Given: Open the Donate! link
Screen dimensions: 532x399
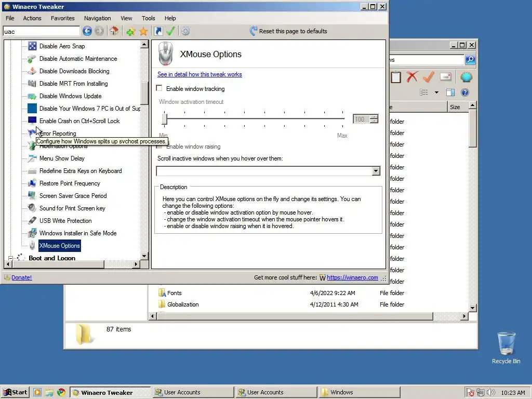Looking at the screenshot, I should pos(22,277).
